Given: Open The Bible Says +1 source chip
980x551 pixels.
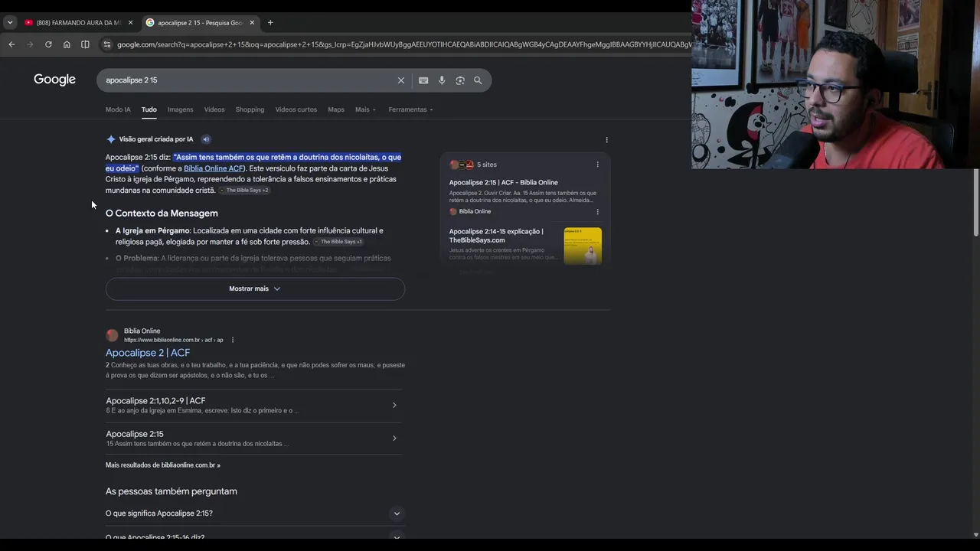Looking at the screenshot, I should 338,242.
